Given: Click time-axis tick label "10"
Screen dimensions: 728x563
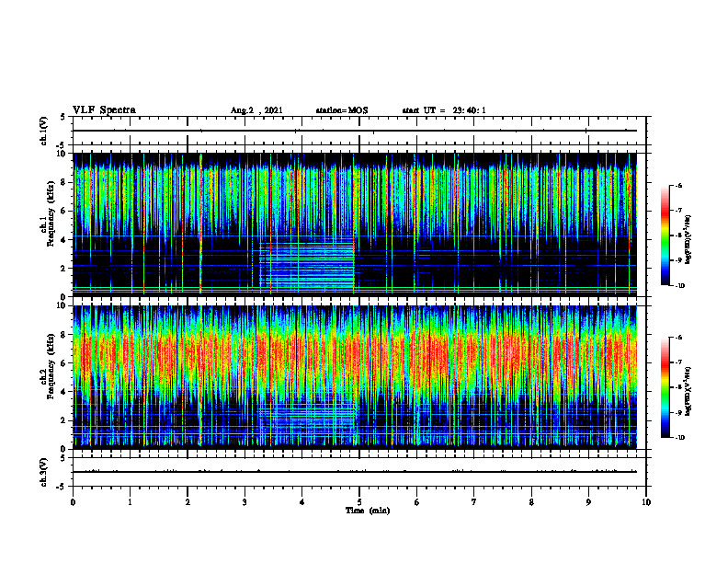Looking at the screenshot, I should tap(646, 502).
